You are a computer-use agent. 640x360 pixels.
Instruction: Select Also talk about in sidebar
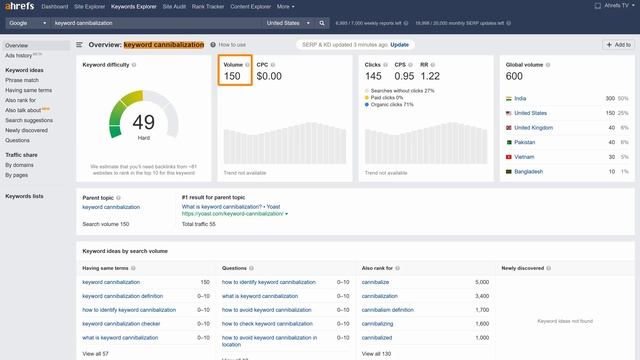[23, 110]
